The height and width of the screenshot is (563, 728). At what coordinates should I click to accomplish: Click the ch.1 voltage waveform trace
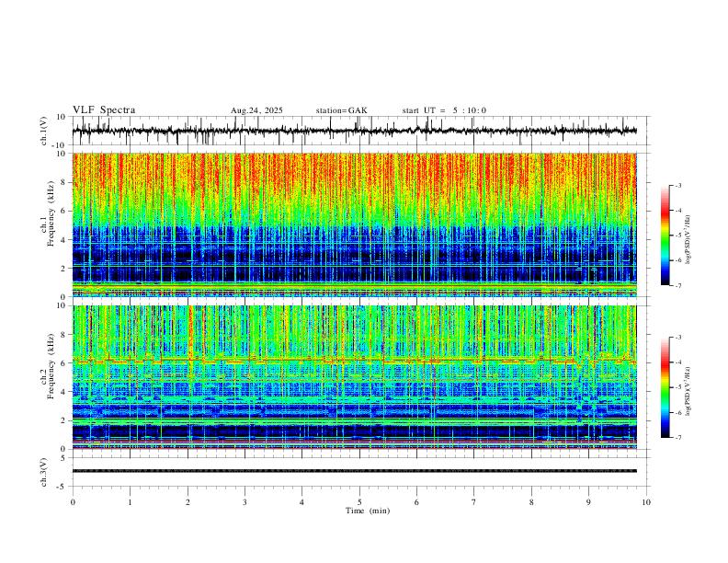[354, 131]
